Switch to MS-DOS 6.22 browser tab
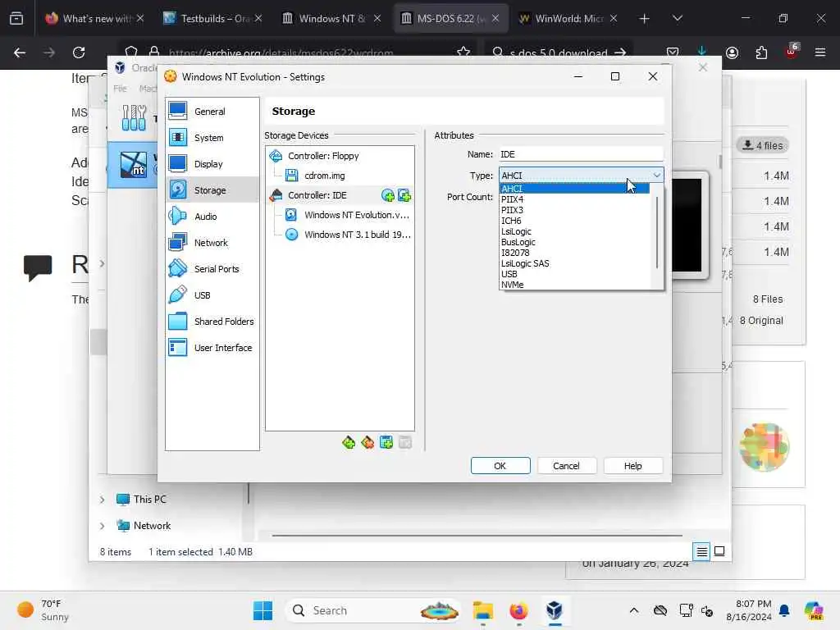Screen dimensions: 840x630 pos(450,18)
